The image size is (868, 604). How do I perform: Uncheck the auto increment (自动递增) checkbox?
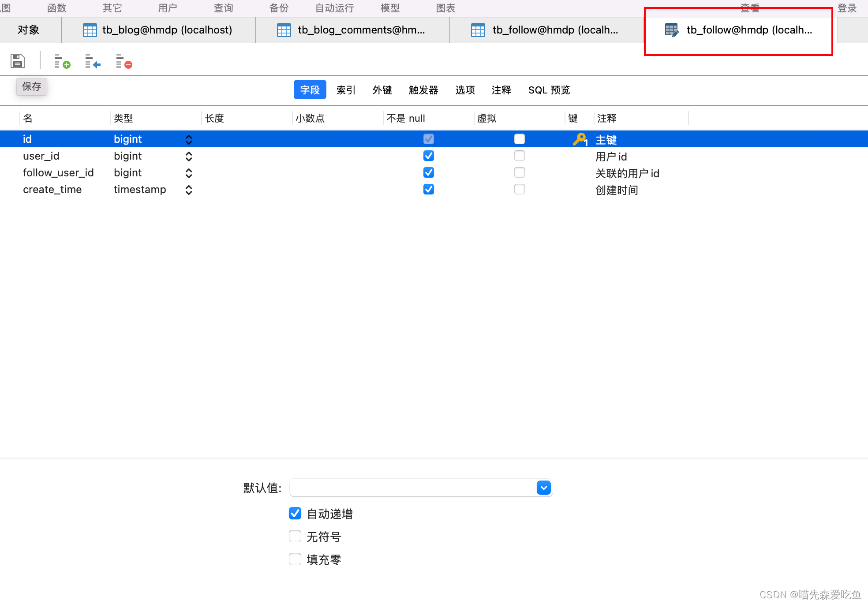(x=295, y=514)
